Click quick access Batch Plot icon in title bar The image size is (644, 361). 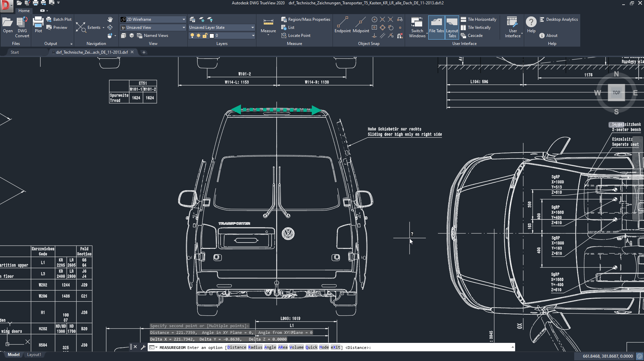[43, 3]
